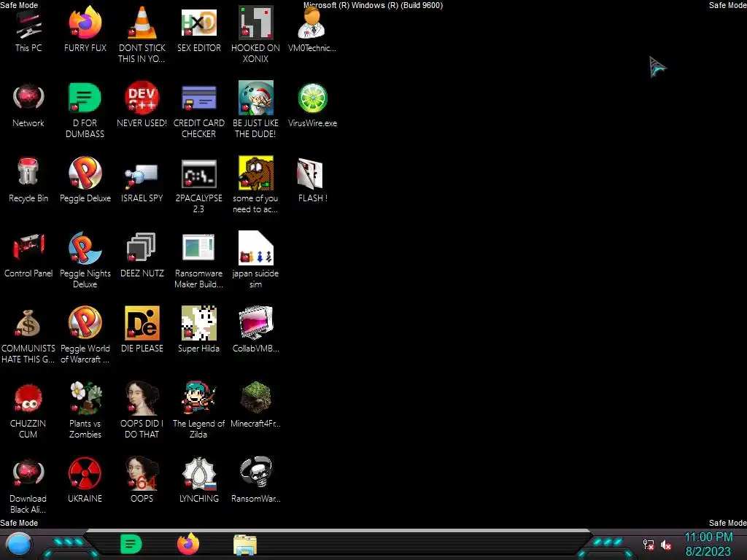Open Peggle World of Warcraft icon
Screen dimensions: 747x560
pos(85,323)
